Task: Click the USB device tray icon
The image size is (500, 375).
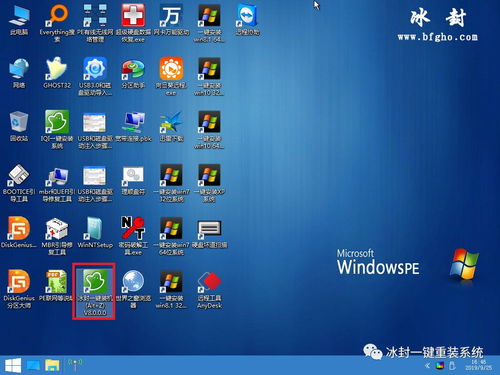Action: tap(452, 366)
